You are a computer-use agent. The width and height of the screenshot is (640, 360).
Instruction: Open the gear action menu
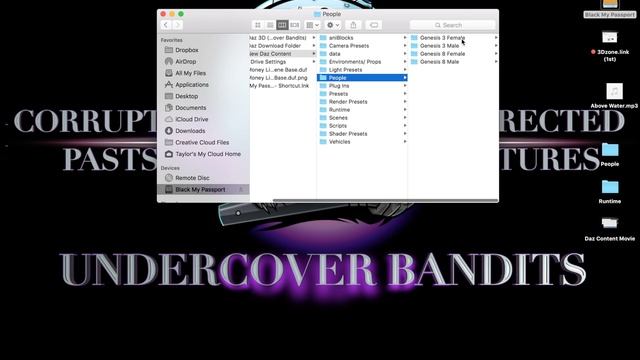pos(333,25)
